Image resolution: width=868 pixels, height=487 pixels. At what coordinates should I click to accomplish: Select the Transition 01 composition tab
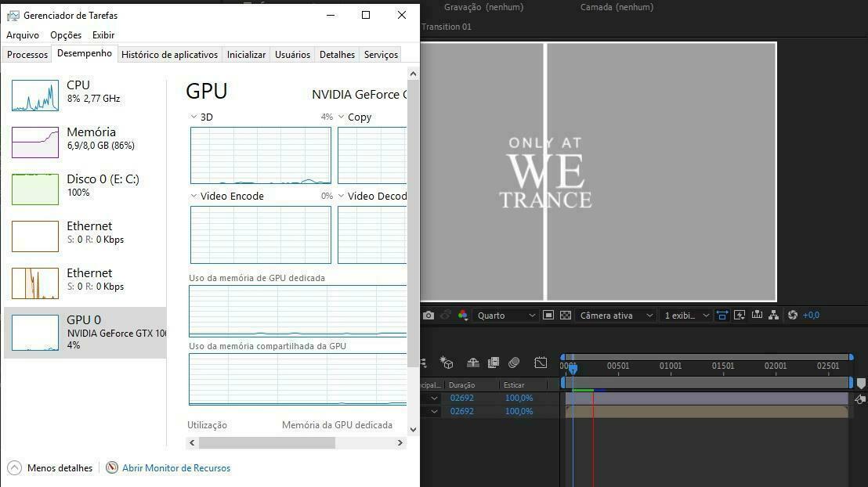coord(447,27)
